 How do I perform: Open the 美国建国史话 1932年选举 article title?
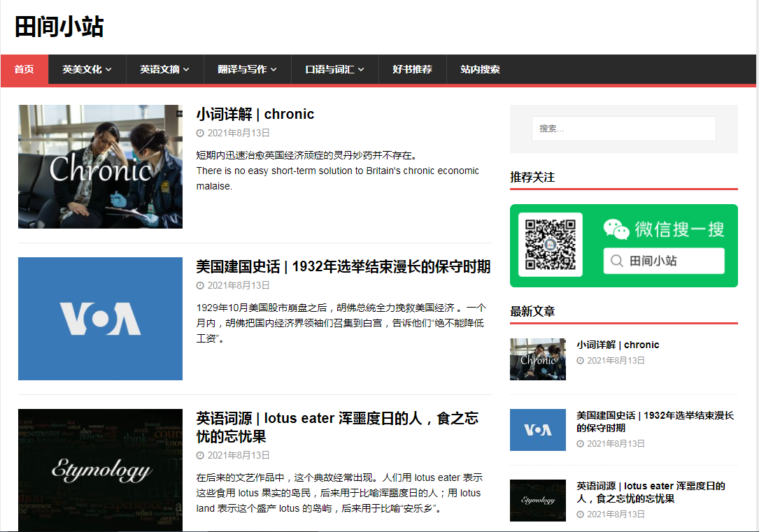click(x=343, y=266)
